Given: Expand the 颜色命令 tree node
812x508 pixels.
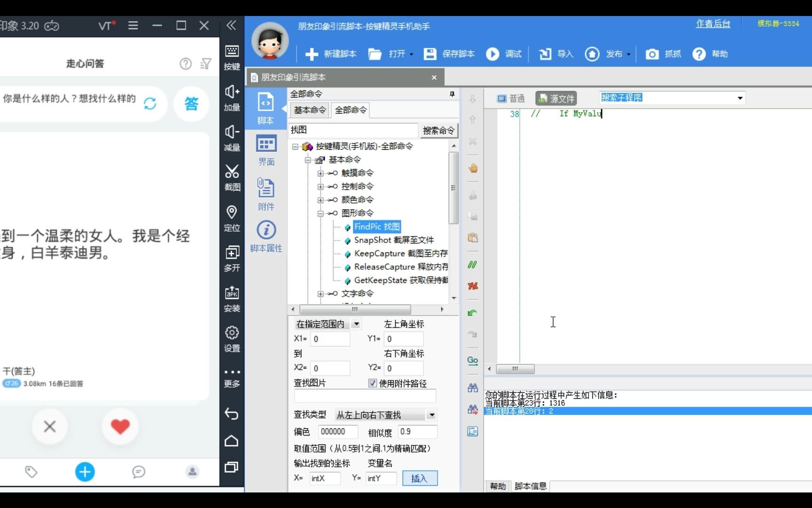Looking at the screenshot, I should (320, 200).
